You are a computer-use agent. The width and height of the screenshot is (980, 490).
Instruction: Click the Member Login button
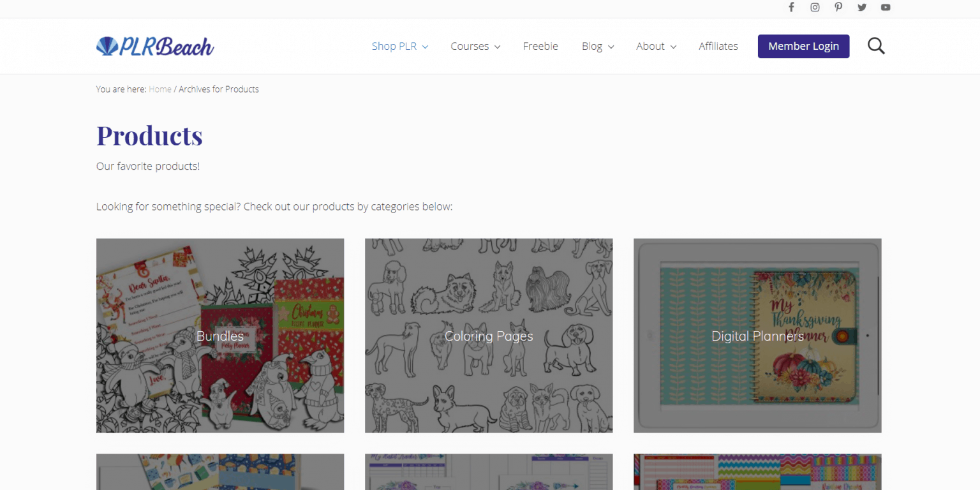[x=803, y=46]
